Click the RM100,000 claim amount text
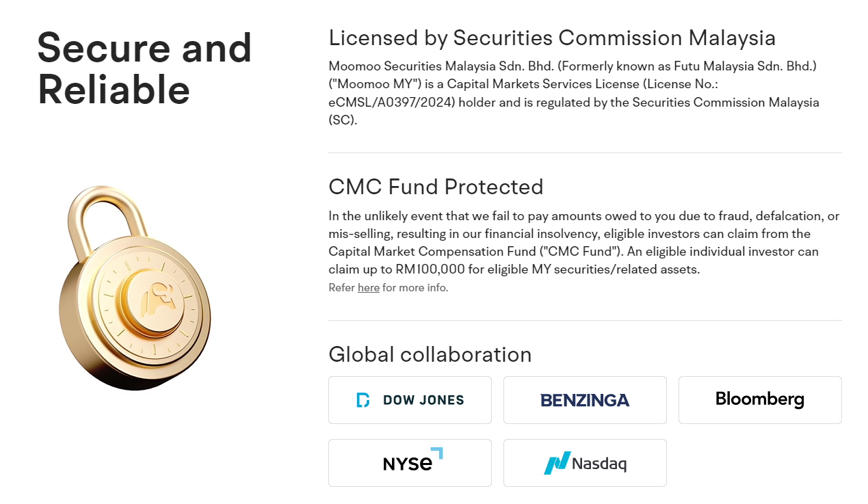The height and width of the screenshot is (504, 868). click(430, 269)
